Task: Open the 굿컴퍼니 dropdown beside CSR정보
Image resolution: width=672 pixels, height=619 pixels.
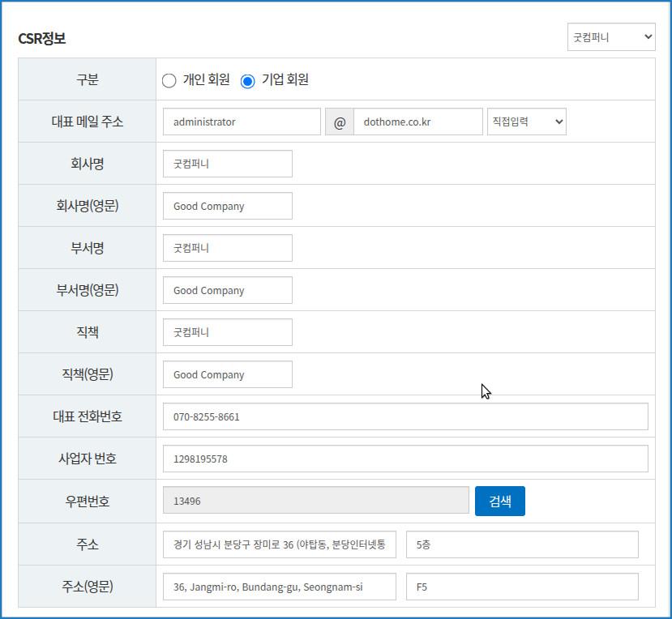Action: (611, 37)
